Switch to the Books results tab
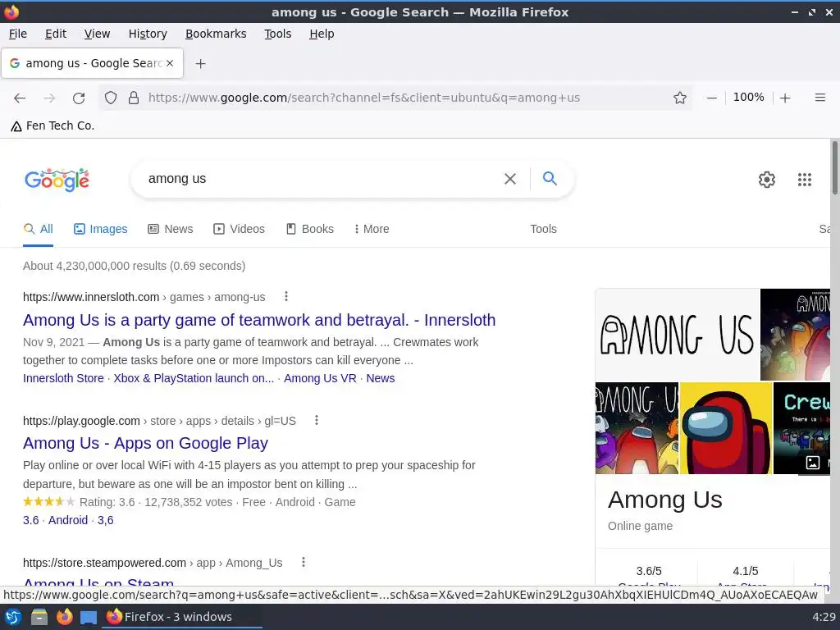The width and height of the screenshot is (840, 630). 309,230
